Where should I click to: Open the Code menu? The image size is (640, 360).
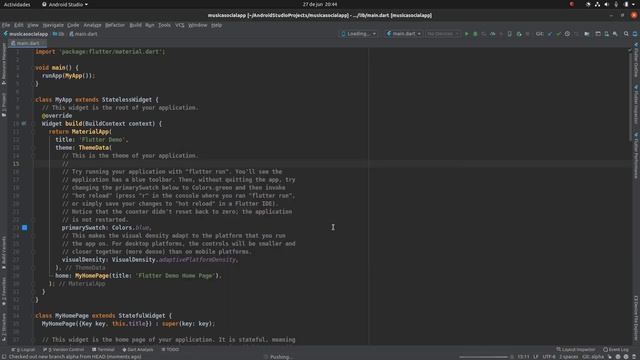coord(73,25)
